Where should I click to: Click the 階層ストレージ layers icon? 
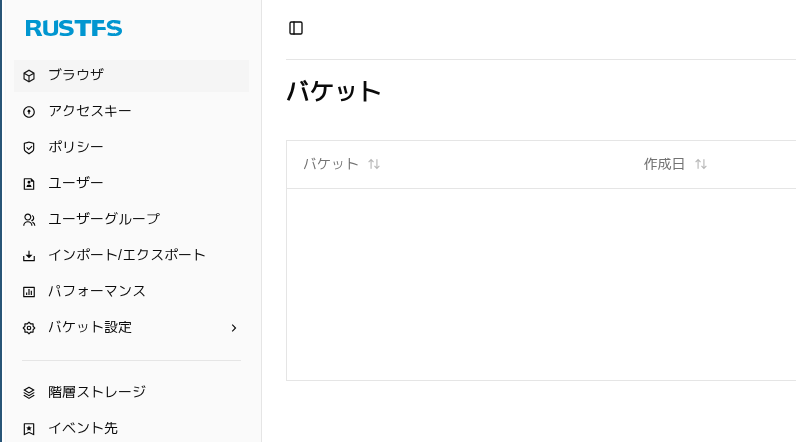(29, 393)
